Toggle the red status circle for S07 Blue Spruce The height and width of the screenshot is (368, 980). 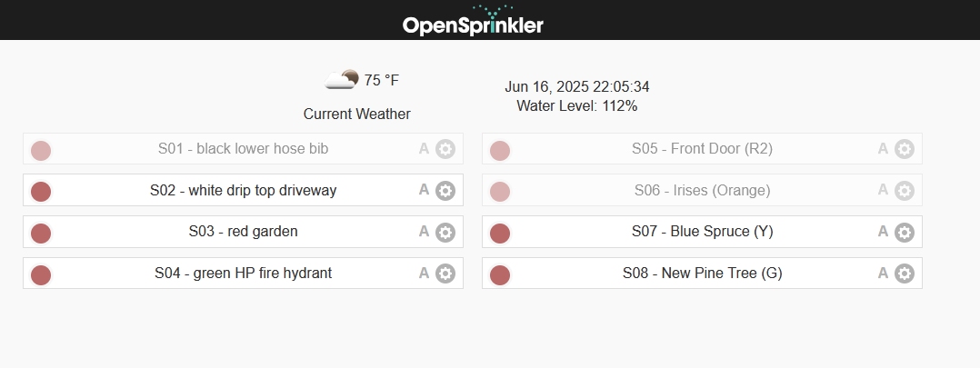(499, 233)
